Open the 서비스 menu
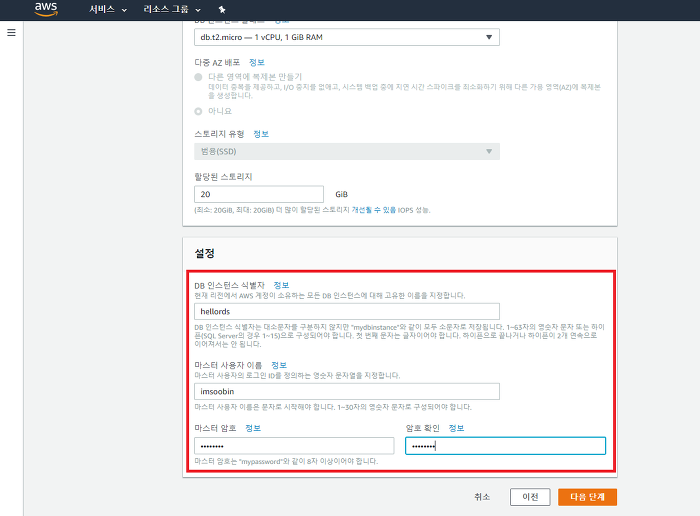Viewport: 700px width, 516px height. point(108,9)
